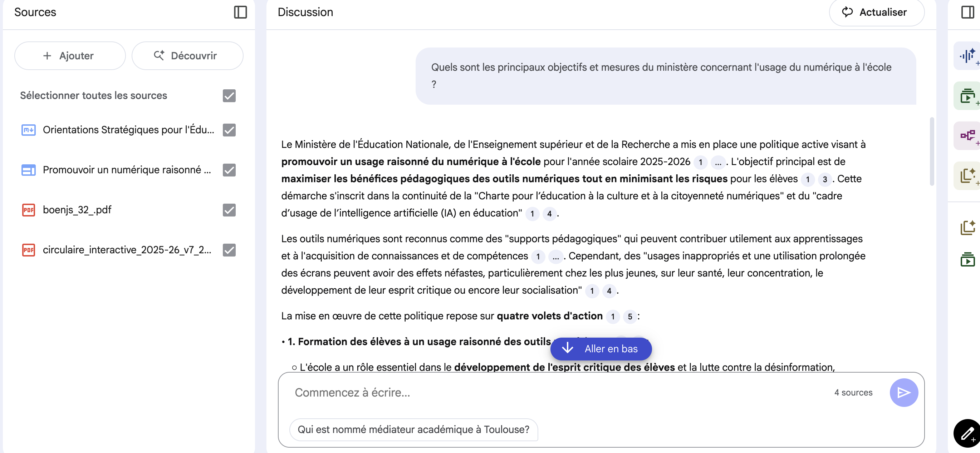This screenshot has width=980, height=453.
Task: Expand extra citations after "2025-2026"
Action: pyautogui.click(x=718, y=163)
